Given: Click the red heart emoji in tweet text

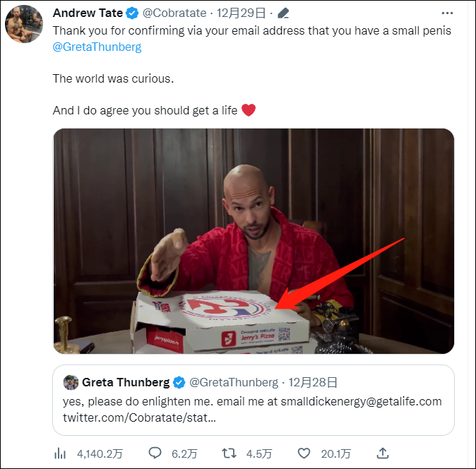Looking at the screenshot, I should click(248, 110).
